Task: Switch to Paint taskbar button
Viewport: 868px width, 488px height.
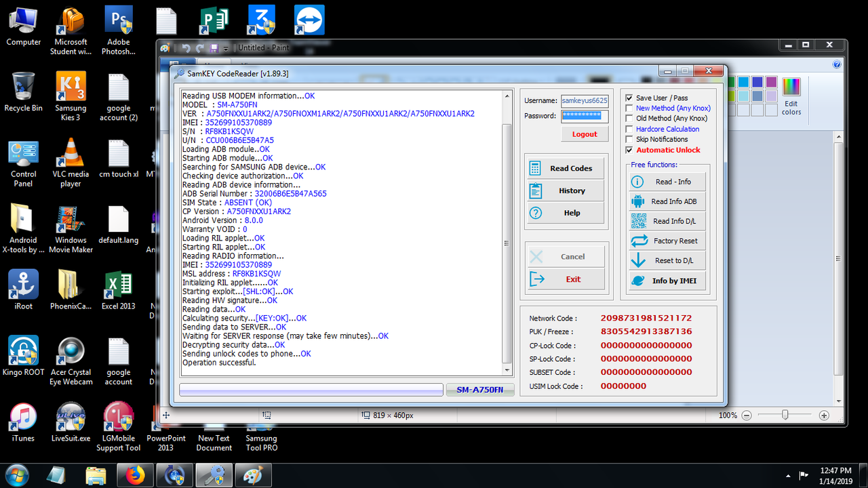Action: tap(253, 475)
